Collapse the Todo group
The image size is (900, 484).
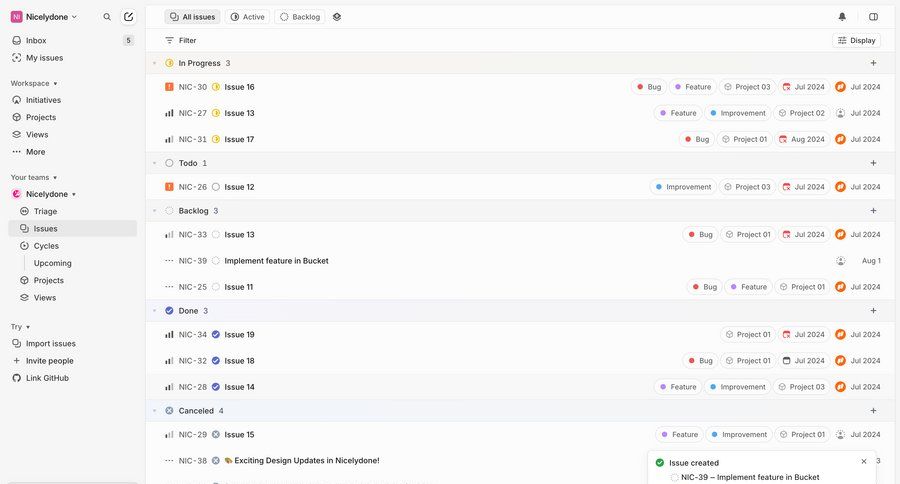[154, 163]
